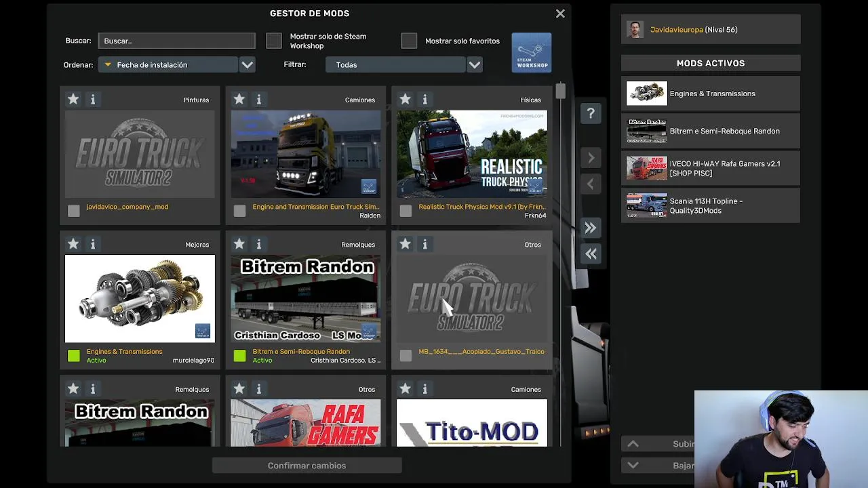Click mod name MB_1634___Acoplado_Gustavo_Traico

coord(481,352)
